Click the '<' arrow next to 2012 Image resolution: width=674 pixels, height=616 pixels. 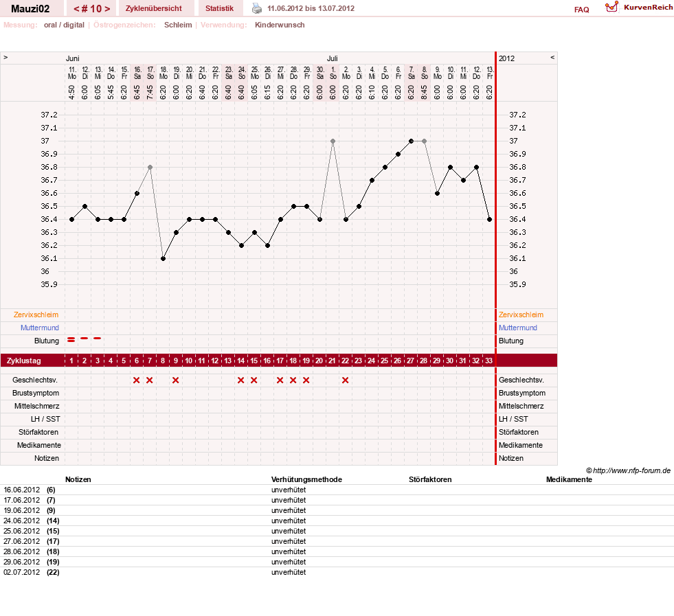[x=552, y=58]
